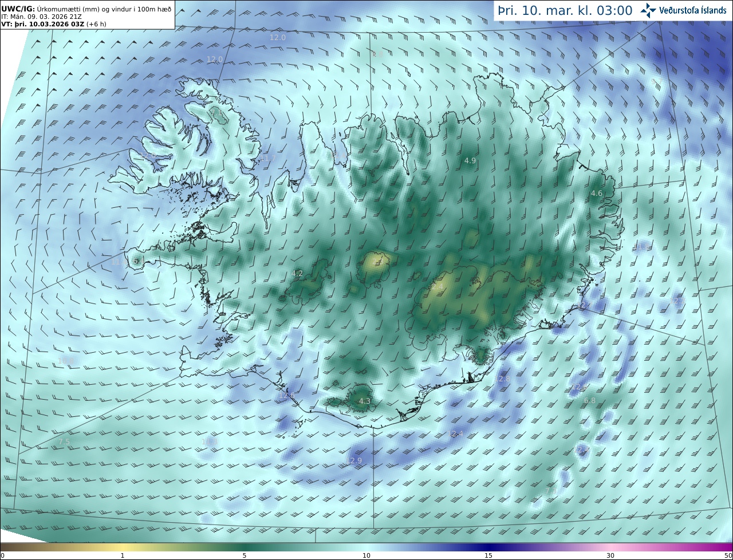Click the 4.2 value in west Iceland
This screenshot has height=560, width=733.
coord(297,274)
